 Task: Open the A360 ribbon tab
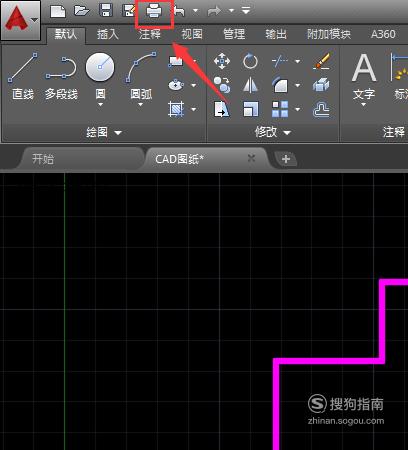point(383,34)
